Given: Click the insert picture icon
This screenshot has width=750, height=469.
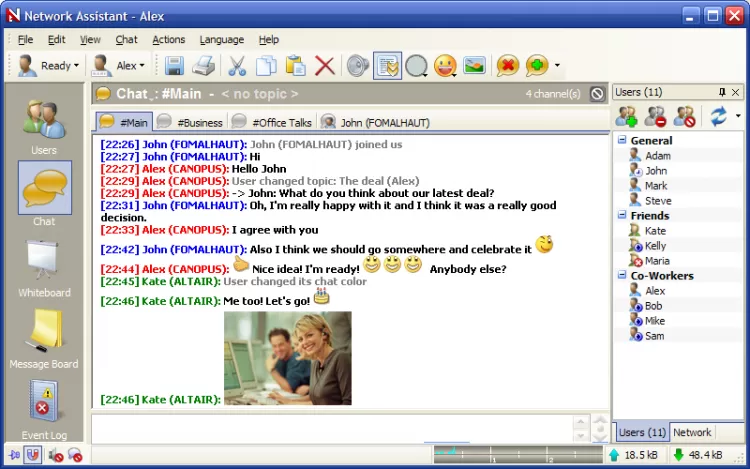Looking at the screenshot, I should pyautogui.click(x=474, y=66).
